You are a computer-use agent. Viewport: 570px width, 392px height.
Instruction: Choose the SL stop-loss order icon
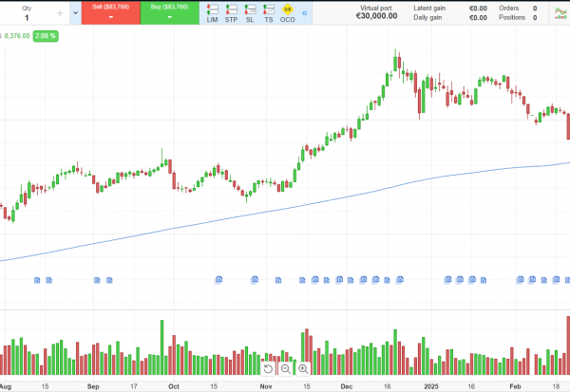pos(250,13)
